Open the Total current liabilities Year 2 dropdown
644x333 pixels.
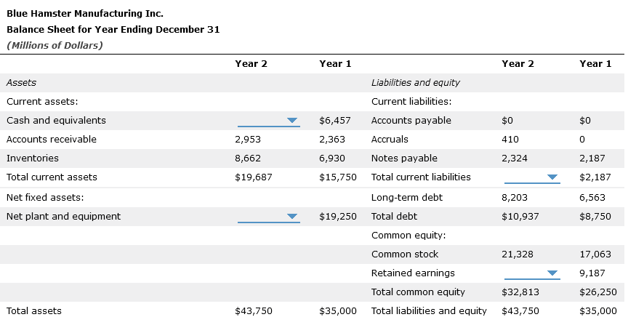point(532,177)
